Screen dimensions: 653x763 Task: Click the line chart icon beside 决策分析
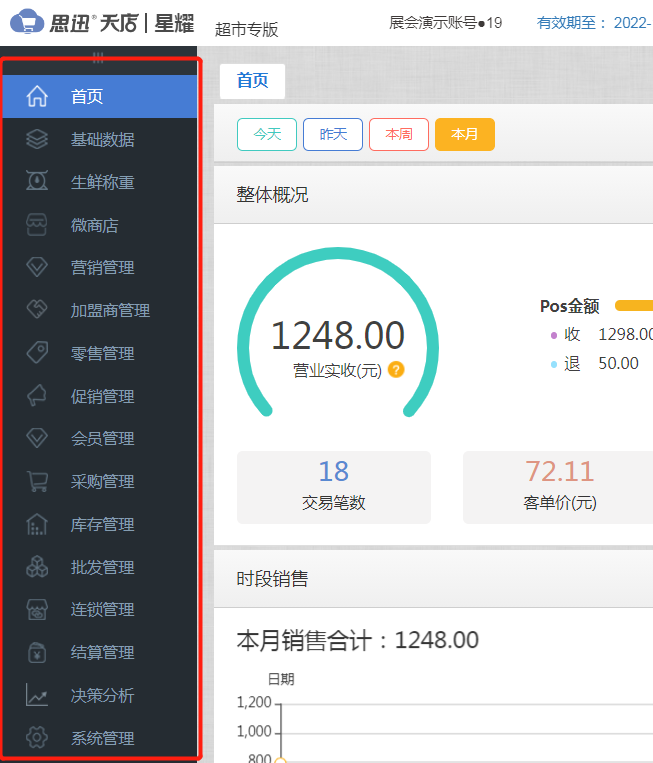[37, 695]
